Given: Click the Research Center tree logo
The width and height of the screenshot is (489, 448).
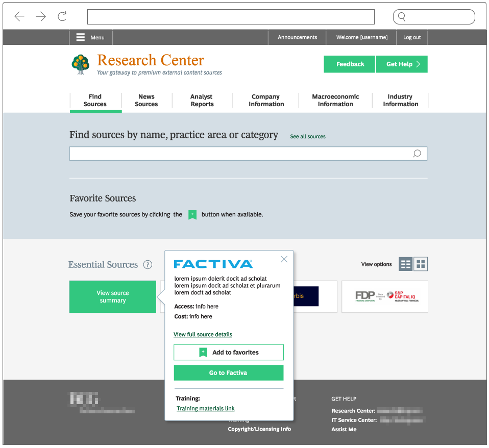Looking at the screenshot, I should click(81, 64).
